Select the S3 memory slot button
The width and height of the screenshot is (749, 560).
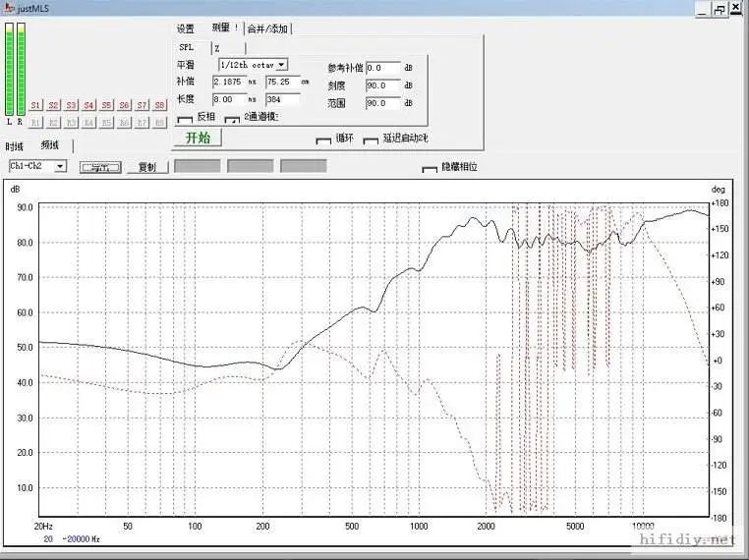(71, 105)
